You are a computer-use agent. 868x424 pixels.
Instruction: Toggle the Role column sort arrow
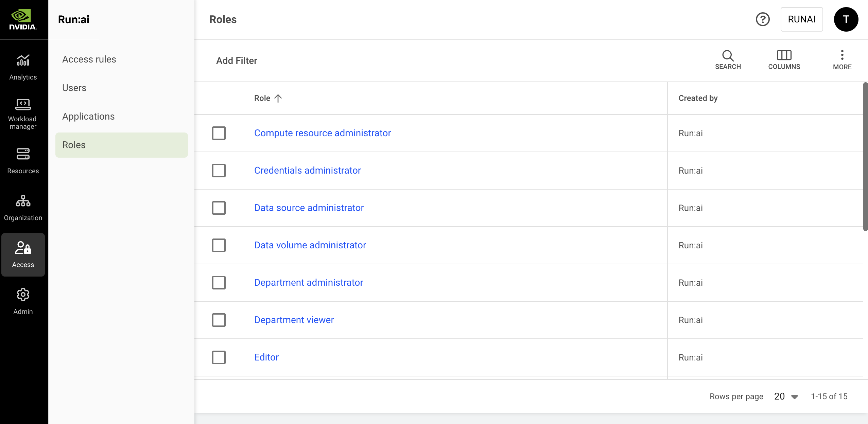[278, 98]
